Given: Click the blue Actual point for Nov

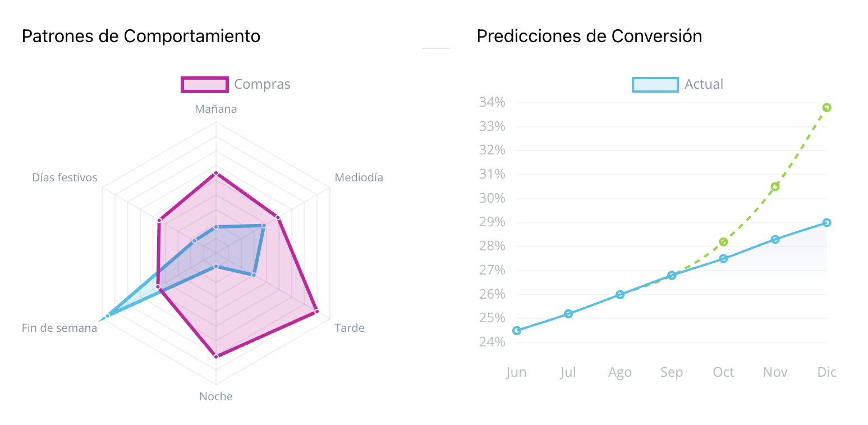Looking at the screenshot, I should coord(775,239).
